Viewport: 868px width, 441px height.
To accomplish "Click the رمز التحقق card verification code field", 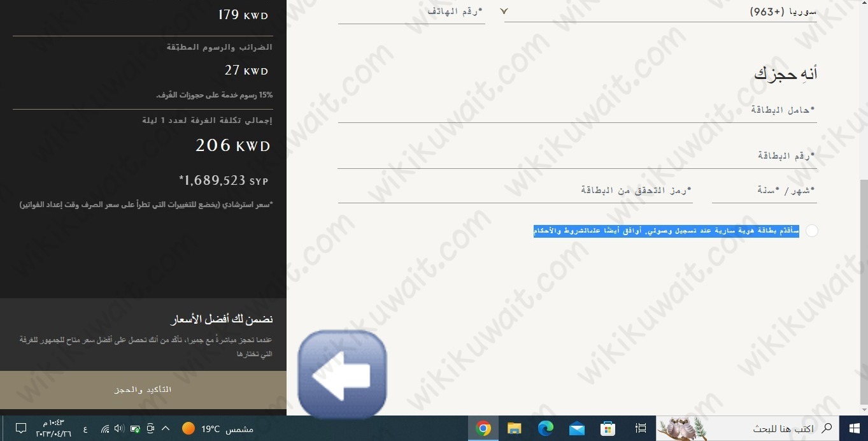I will point(515,191).
